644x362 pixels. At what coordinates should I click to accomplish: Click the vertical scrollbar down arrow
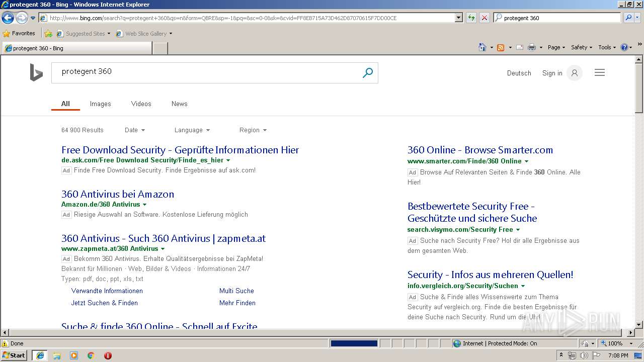pos(639,325)
